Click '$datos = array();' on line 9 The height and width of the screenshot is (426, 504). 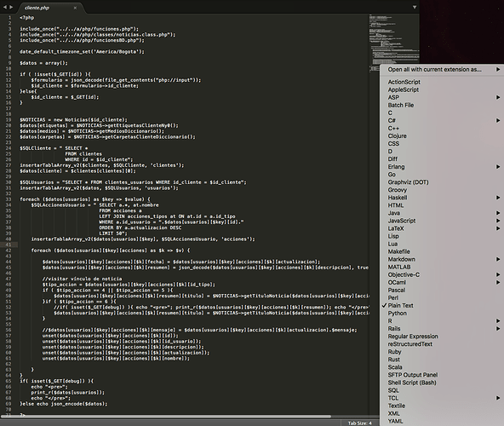[43, 63]
